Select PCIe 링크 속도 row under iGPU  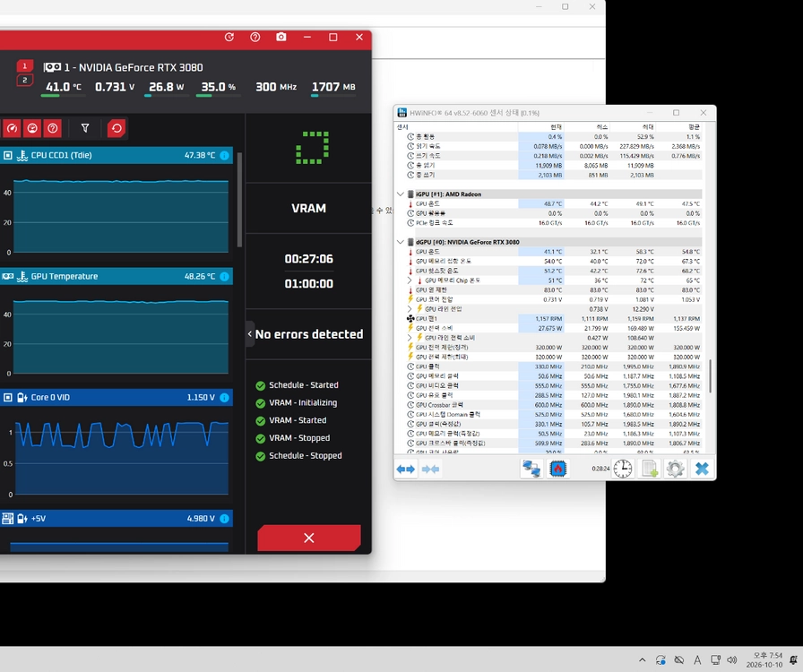(x=554, y=223)
